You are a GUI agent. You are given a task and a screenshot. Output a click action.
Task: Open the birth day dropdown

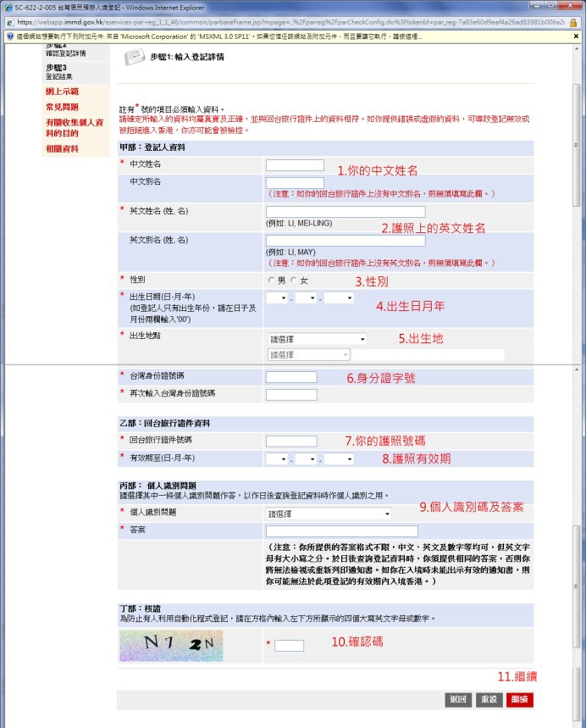pos(278,297)
